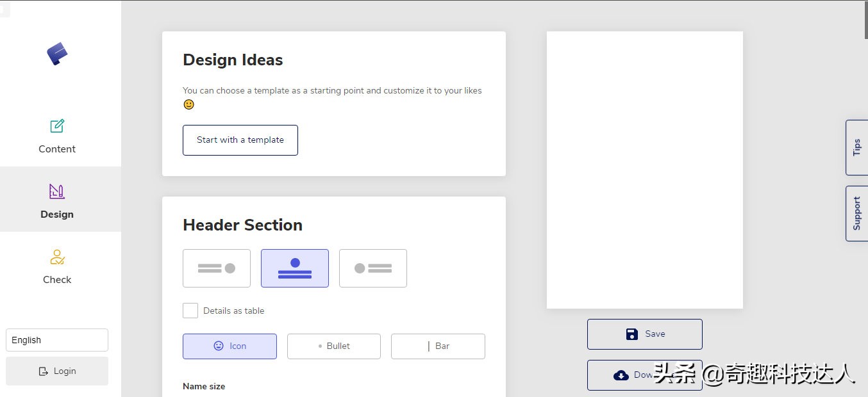Select the Design sidebar icon
This screenshot has width=868, height=397.
coord(57,191)
